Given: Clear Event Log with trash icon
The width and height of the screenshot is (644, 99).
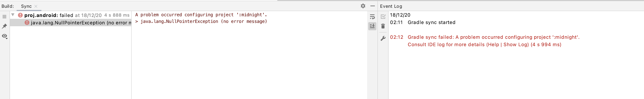Looking at the screenshot, I should pyautogui.click(x=383, y=26).
